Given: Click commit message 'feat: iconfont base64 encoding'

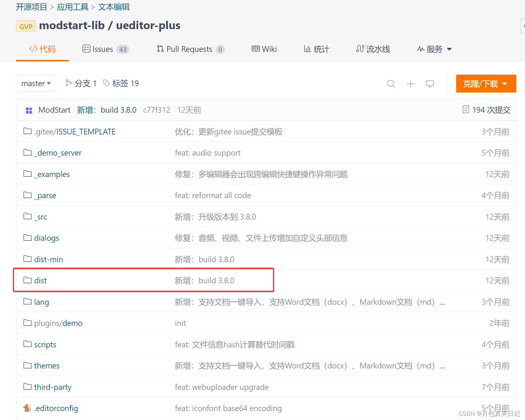Looking at the screenshot, I should click(x=228, y=408).
